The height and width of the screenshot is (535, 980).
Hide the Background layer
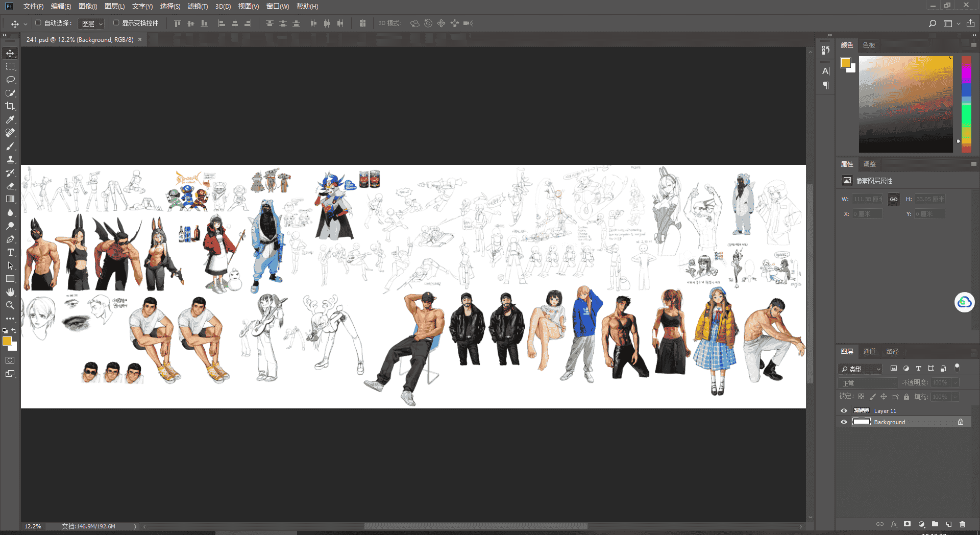[x=844, y=422]
